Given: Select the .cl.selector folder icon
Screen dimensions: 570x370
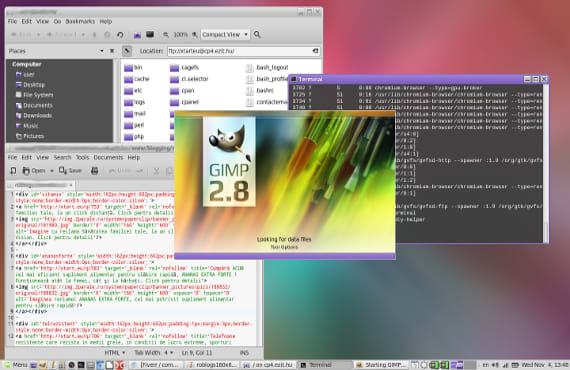Looking at the screenshot, I should pyautogui.click(x=175, y=79).
